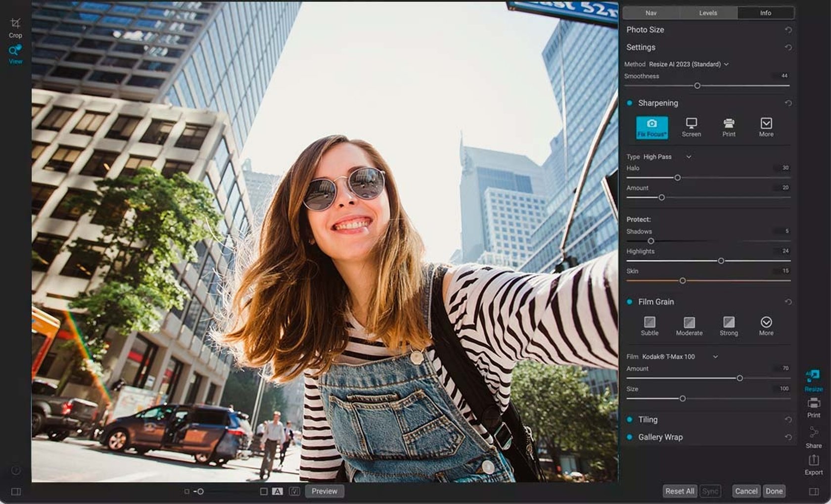Image resolution: width=831 pixels, height=504 pixels.
Task: Open the Info tab
Action: tap(765, 13)
